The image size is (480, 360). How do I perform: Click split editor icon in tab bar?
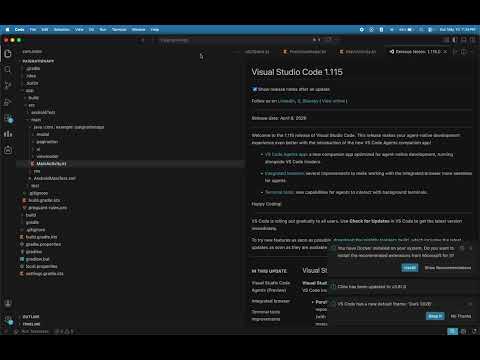click(463, 52)
